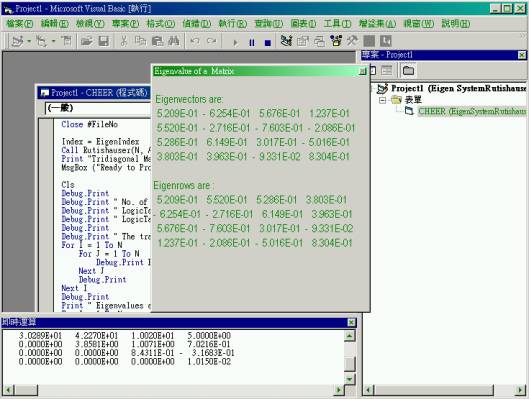Screen dimensions: 529x399
Task: Click the View Object icon in project panel
Action: [x=386, y=70]
